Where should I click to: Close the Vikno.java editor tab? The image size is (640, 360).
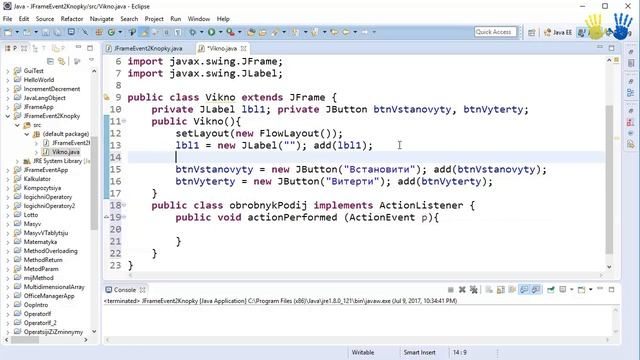244,48
